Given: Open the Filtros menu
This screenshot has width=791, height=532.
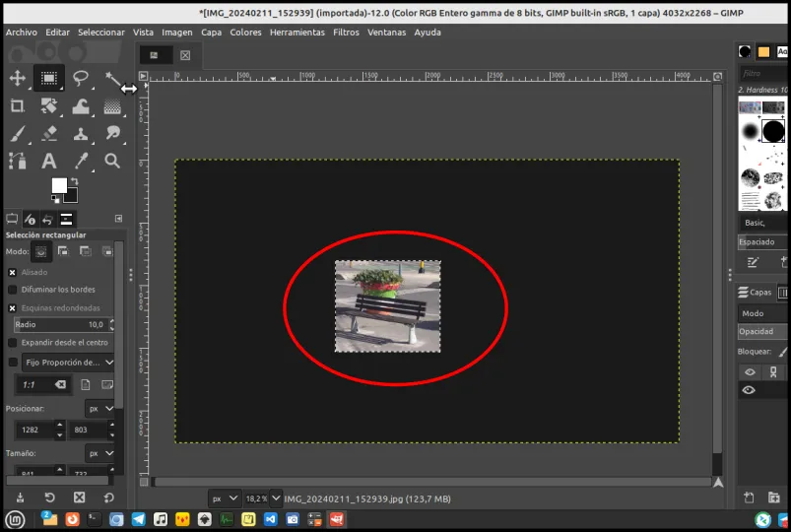Looking at the screenshot, I should [346, 33].
